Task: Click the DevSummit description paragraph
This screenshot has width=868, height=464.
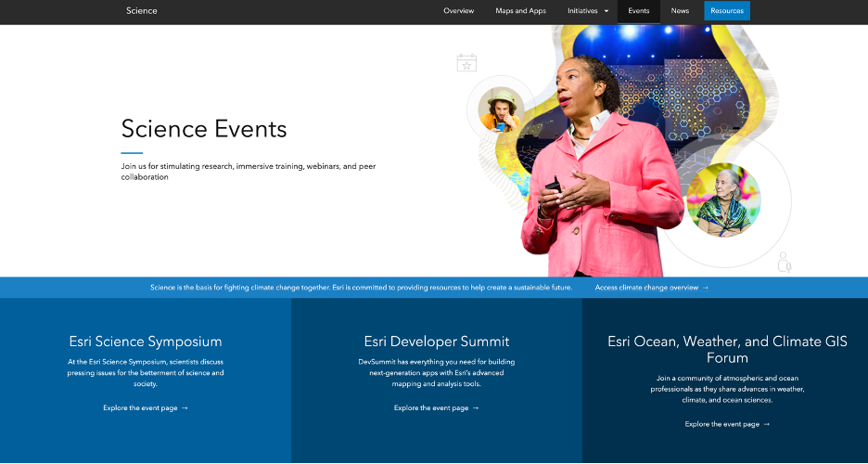Action: [437, 373]
